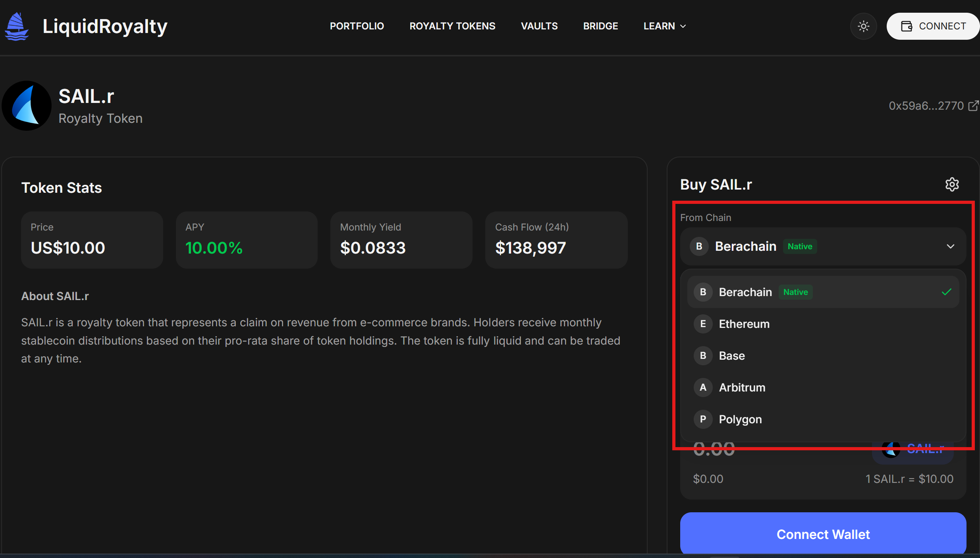Go to ROYALTY TOKENS tab
This screenshot has width=980, height=558.
[x=452, y=26]
